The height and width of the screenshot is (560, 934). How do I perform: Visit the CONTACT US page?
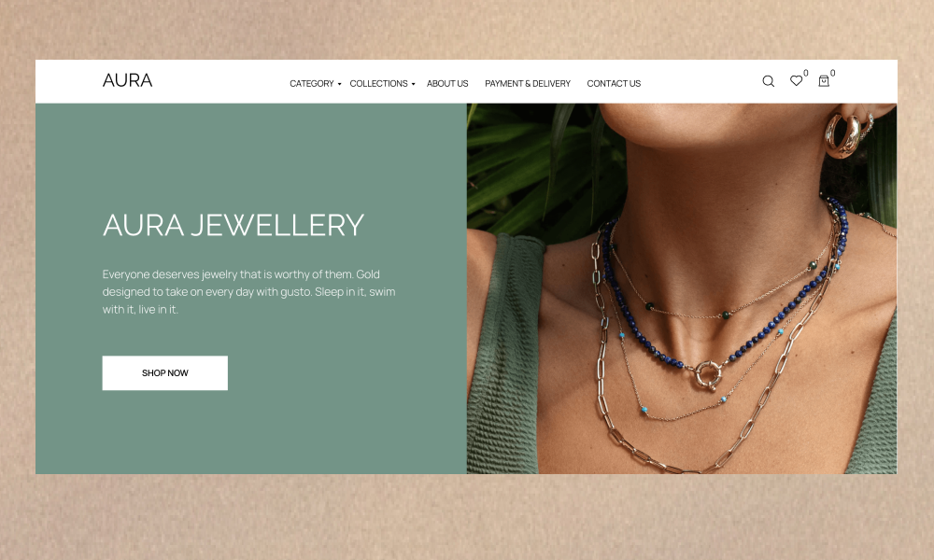(x=614, y=84)
